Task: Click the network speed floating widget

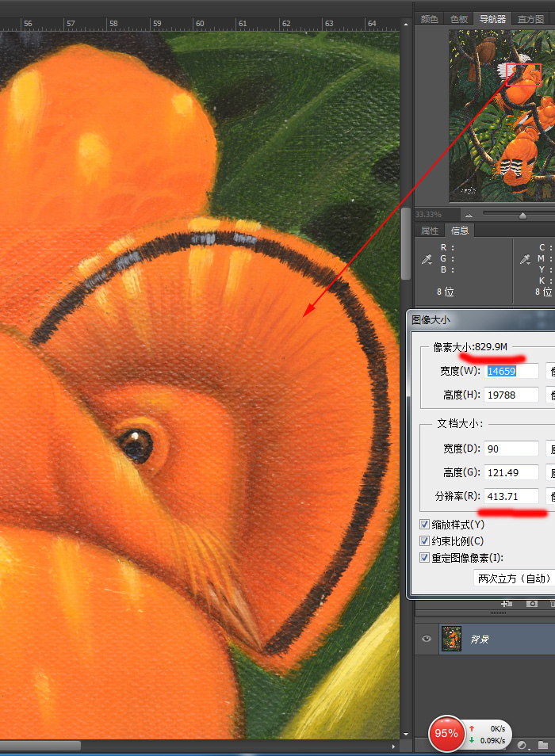Action: [488, 735]
